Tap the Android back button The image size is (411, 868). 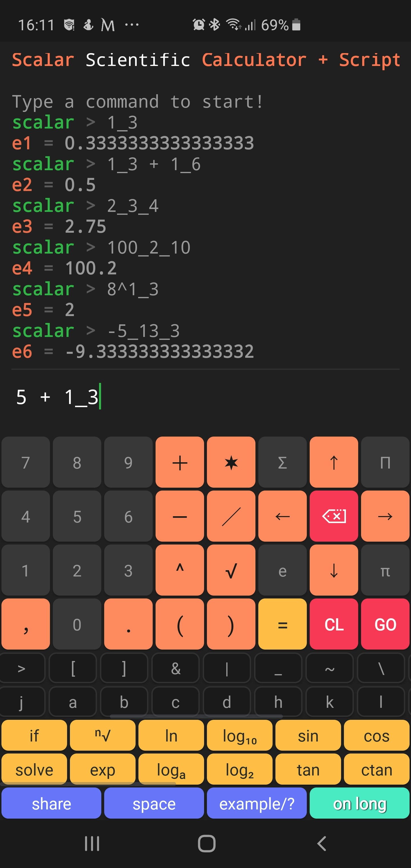(x=322, y=843)
